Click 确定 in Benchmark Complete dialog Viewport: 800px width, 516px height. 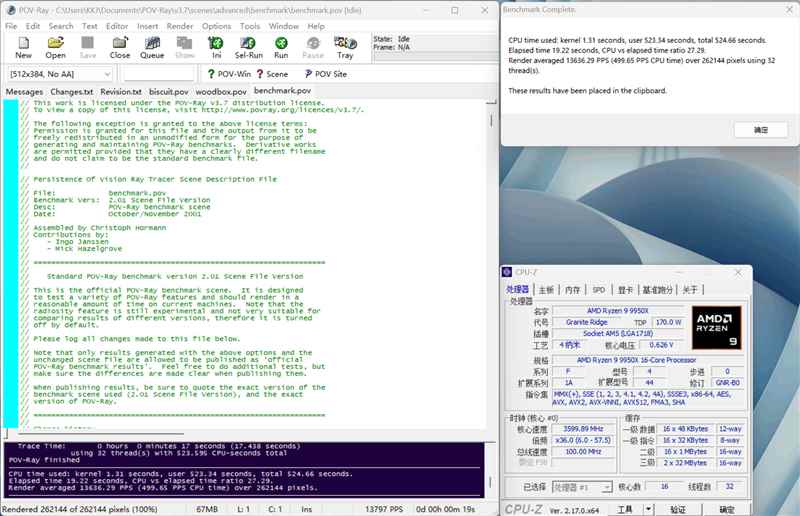click(x=761, y=130)
